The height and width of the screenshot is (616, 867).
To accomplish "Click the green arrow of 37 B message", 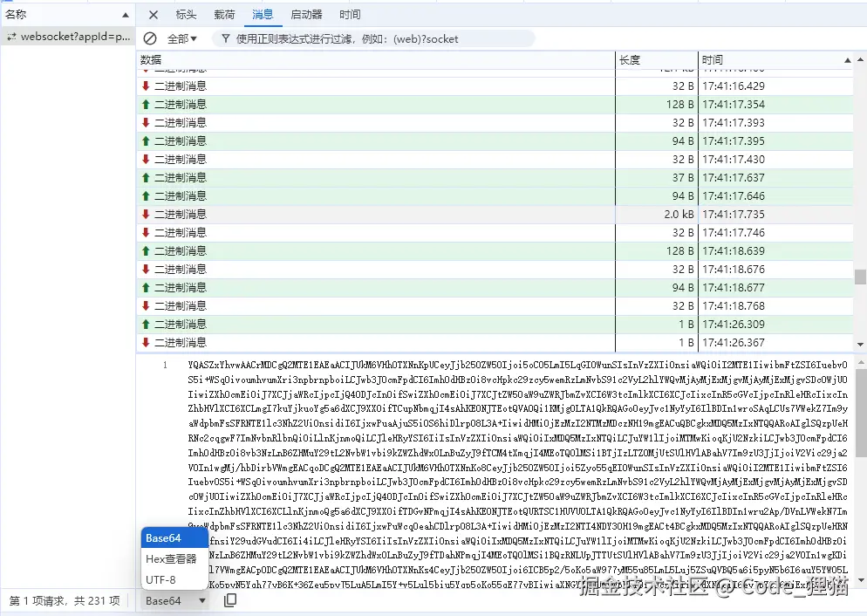I will 146,178.
